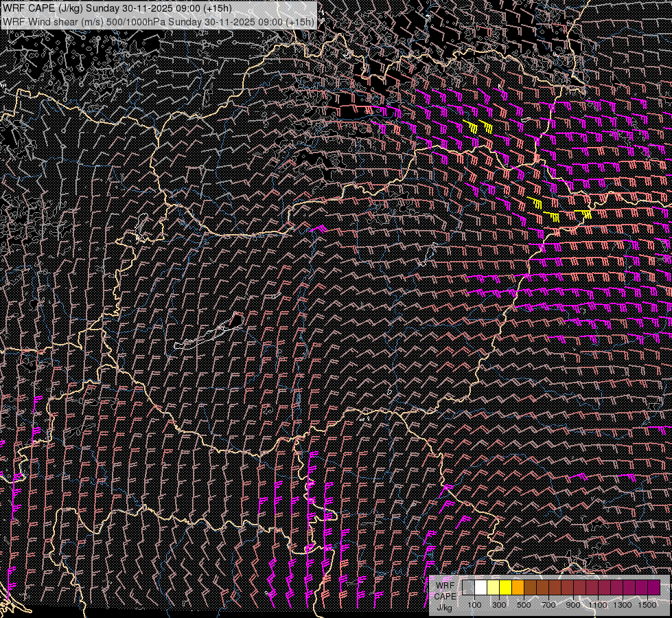The width and height of the screenshot is (672, 618).
Task: Click the 300 value on the legend scale
Action: 499,605
